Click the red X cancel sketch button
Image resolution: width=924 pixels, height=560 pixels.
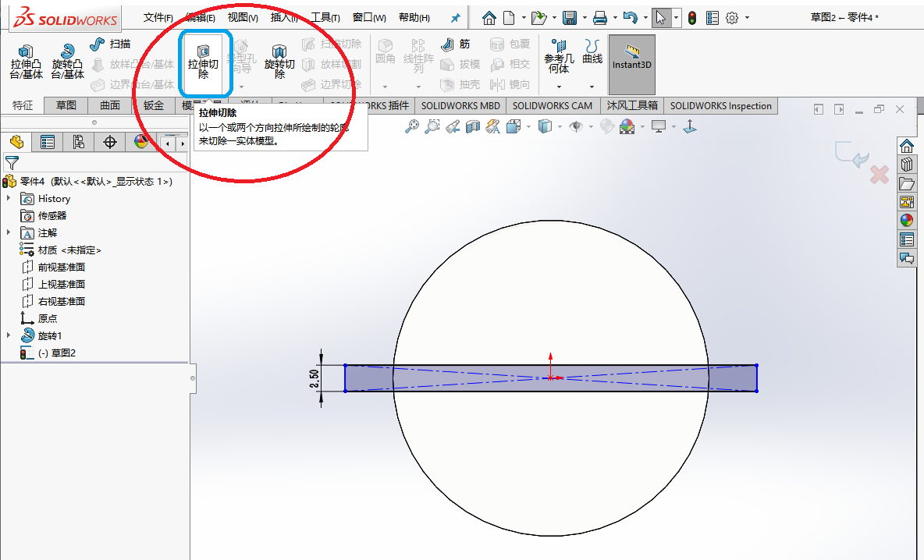click(880, 174)
